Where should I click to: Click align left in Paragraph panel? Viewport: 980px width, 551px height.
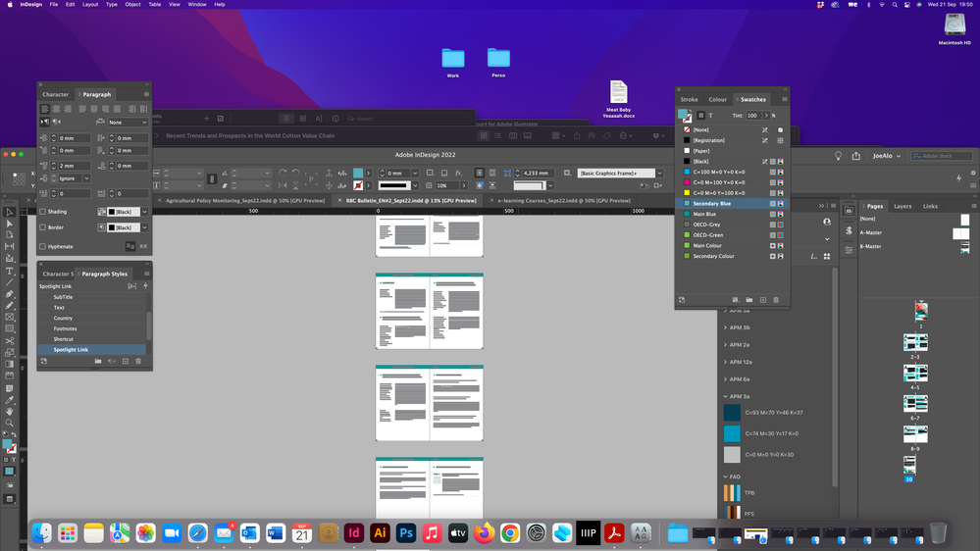tap(45, 109)
